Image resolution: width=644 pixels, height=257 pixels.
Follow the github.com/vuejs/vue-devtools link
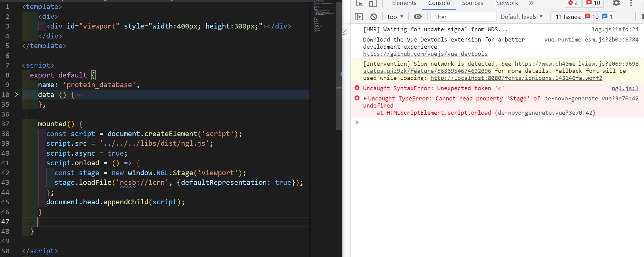click(x=425, y=54)
